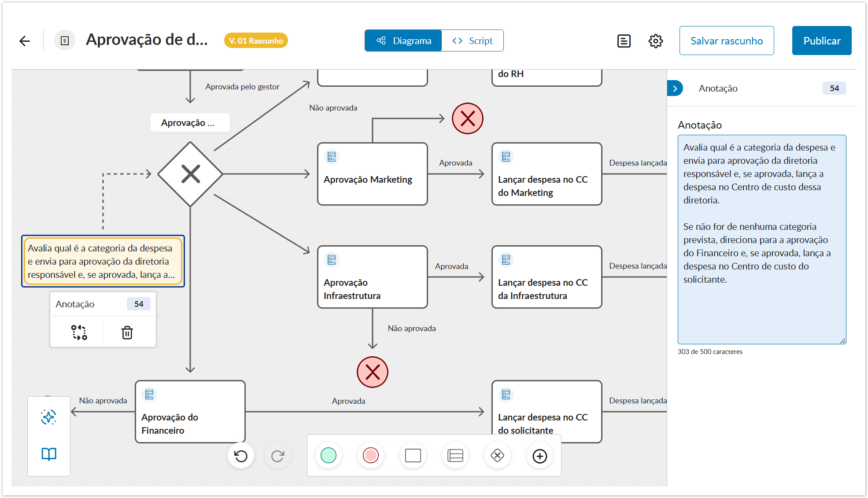Open the AI assistant sparkle icon
Viewport: 868px width, 498px height.
[x=48, y=417]
